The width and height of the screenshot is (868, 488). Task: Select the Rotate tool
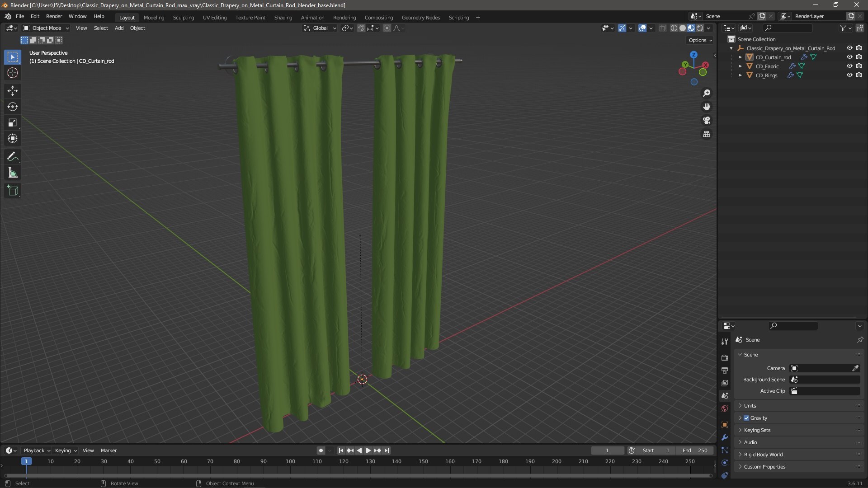12,107
